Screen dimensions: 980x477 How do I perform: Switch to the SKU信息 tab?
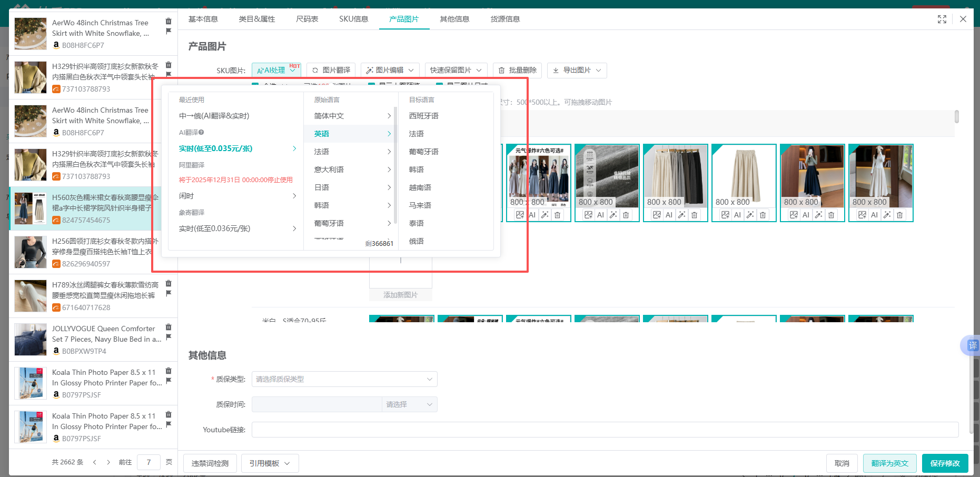click(x=353, y=18)
